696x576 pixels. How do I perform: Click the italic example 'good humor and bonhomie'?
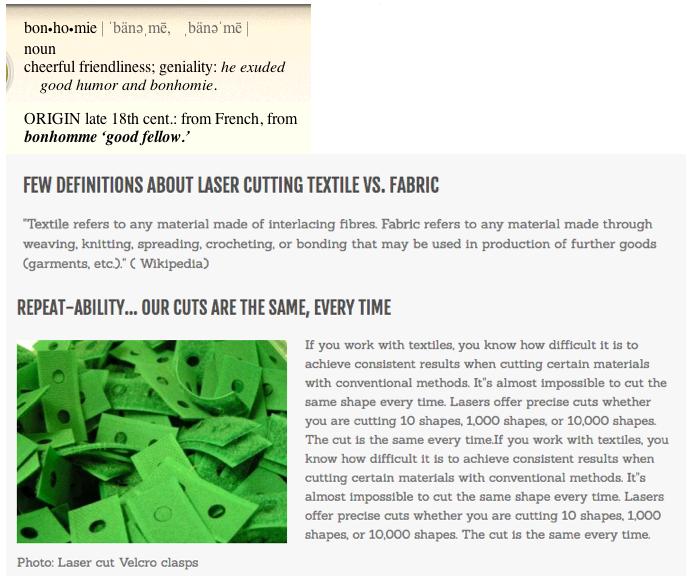(x=127, y=85)
